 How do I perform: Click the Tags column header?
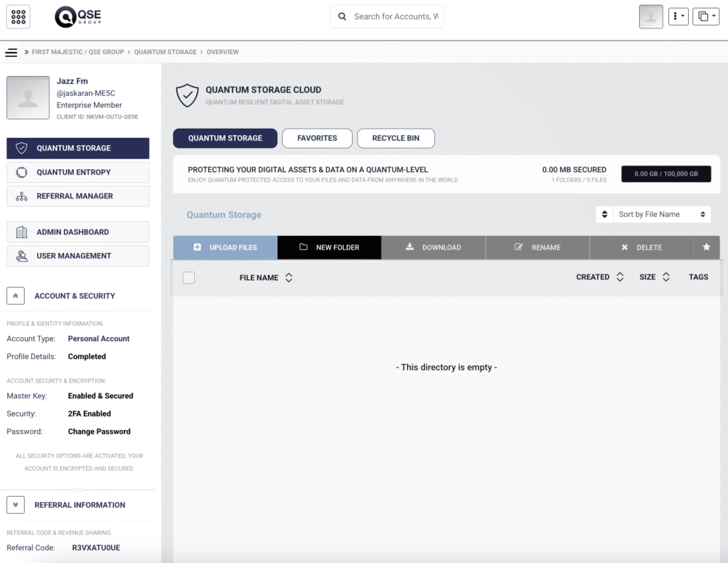point(698,277)
